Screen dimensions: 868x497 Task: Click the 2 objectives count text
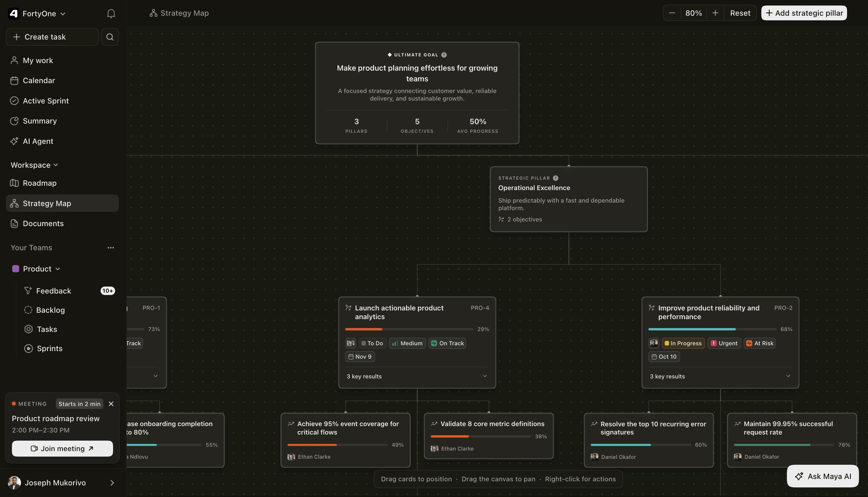[525, 219]
